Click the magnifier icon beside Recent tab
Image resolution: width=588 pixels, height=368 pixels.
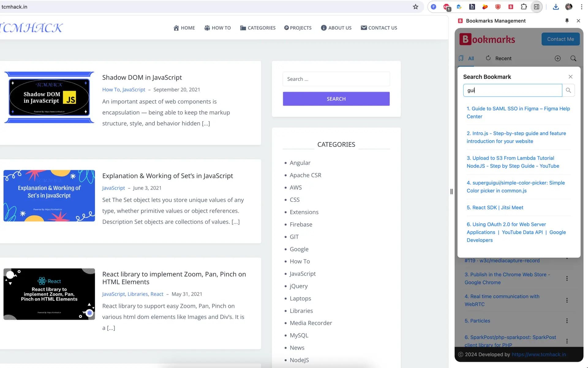pos(573,58)
